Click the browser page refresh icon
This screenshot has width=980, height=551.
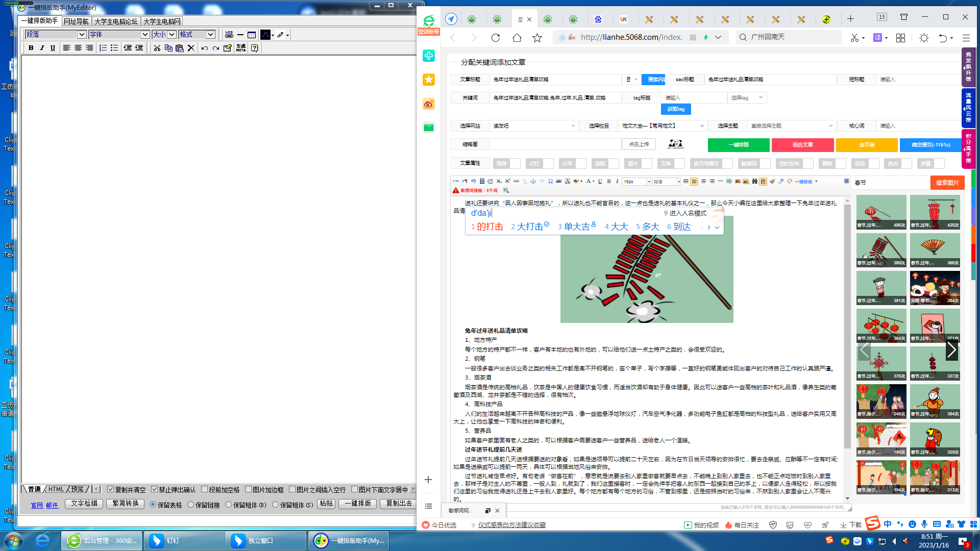point(495,37)
